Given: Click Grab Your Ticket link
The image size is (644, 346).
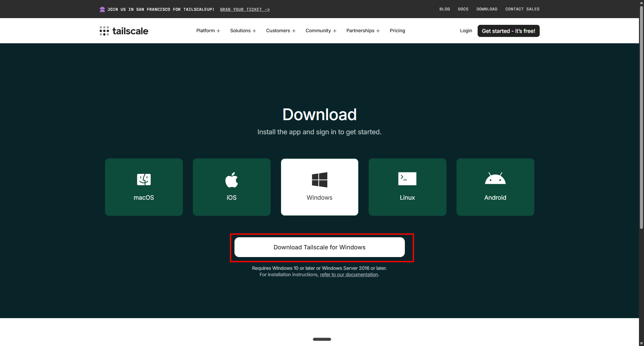Looking at the screenshot, I should pyautogui.click(x=245, y=9).
